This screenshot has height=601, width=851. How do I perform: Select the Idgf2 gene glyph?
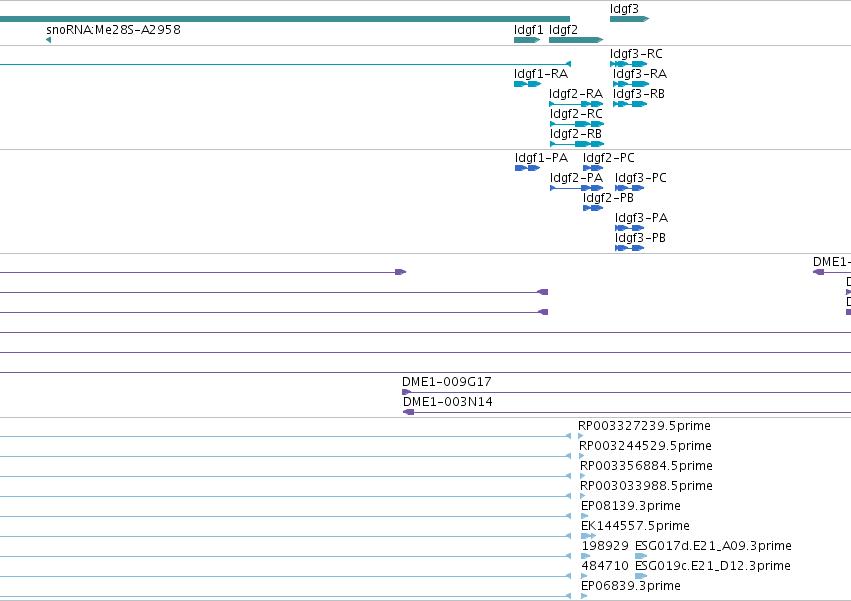(x=576, y=40)
